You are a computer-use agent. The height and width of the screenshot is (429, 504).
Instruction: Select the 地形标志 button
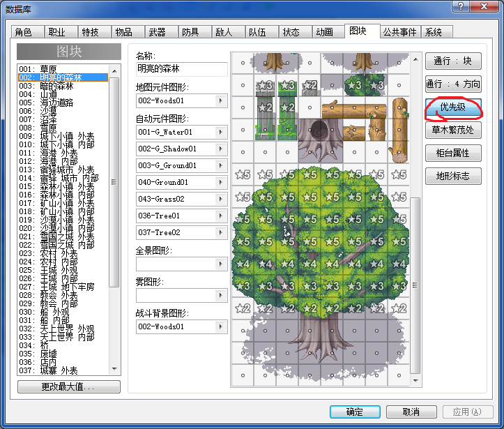click(453, 176)
